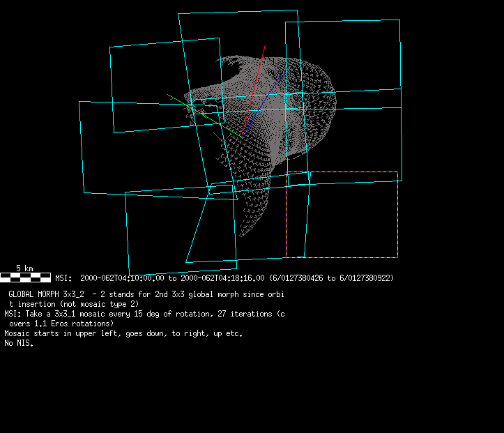Screen dimensions: 504x433
Task: Click the green axis line on the asteroid
Action: [204, 116]
